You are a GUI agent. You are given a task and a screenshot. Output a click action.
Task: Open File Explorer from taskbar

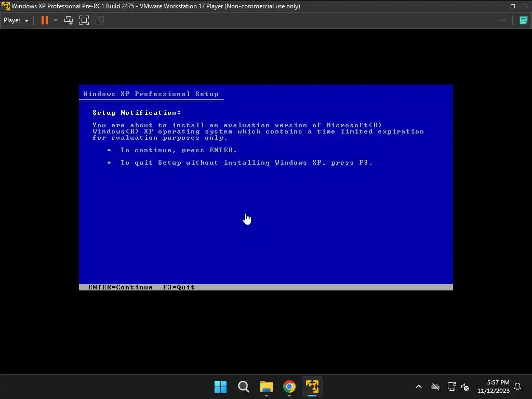[267, 387]
